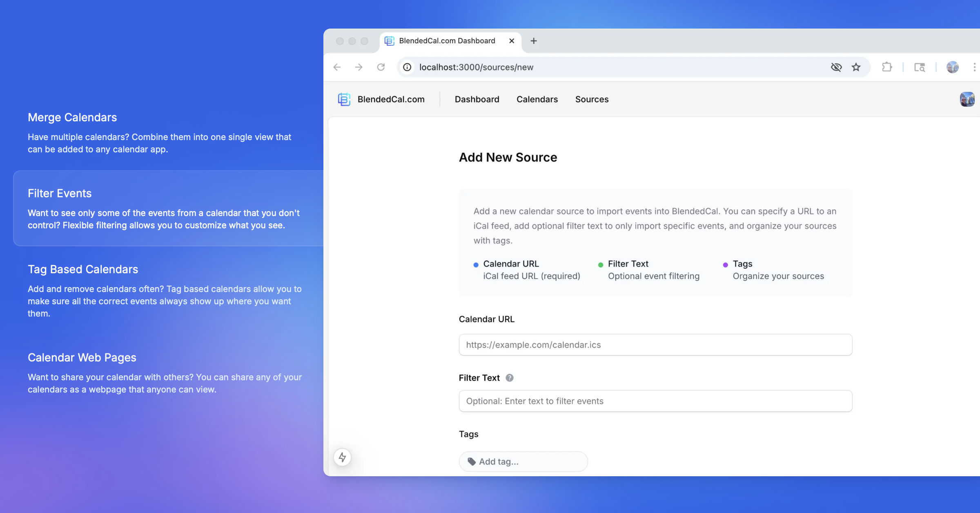Click the Add tag button
Image resolution: width=980 pixels, height=513 pixels.
[x=523, y=461]
